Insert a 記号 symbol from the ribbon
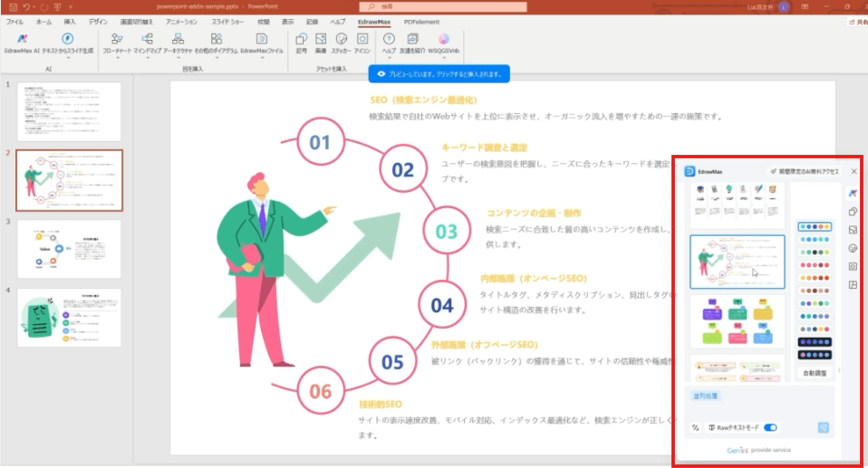 (301, 43)
